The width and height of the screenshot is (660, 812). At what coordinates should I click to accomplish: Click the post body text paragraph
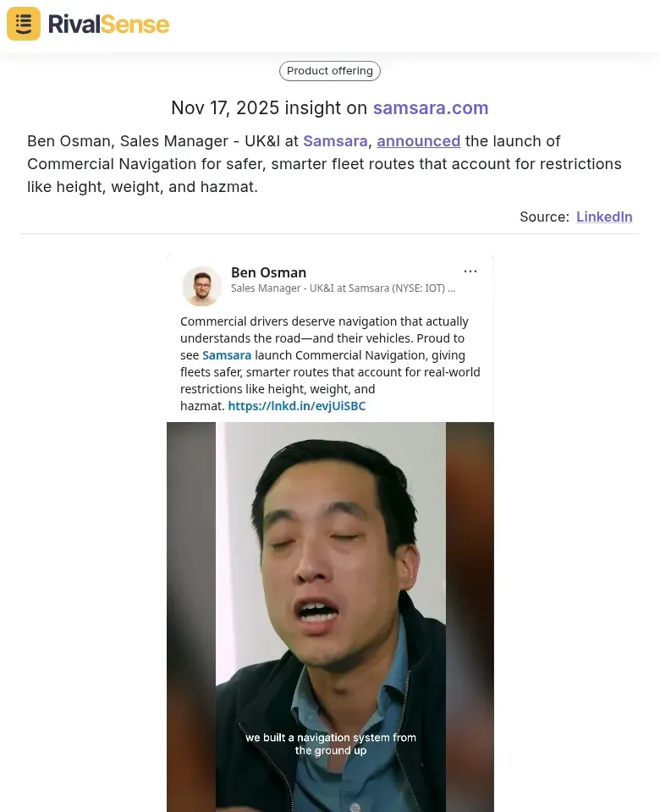[330, 364]
